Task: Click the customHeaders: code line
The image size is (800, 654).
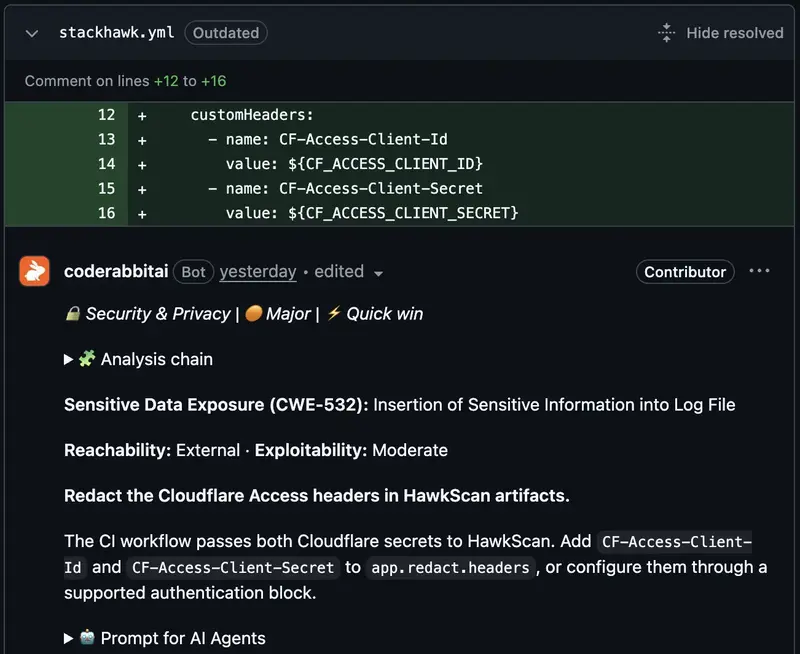Action: 252,115
